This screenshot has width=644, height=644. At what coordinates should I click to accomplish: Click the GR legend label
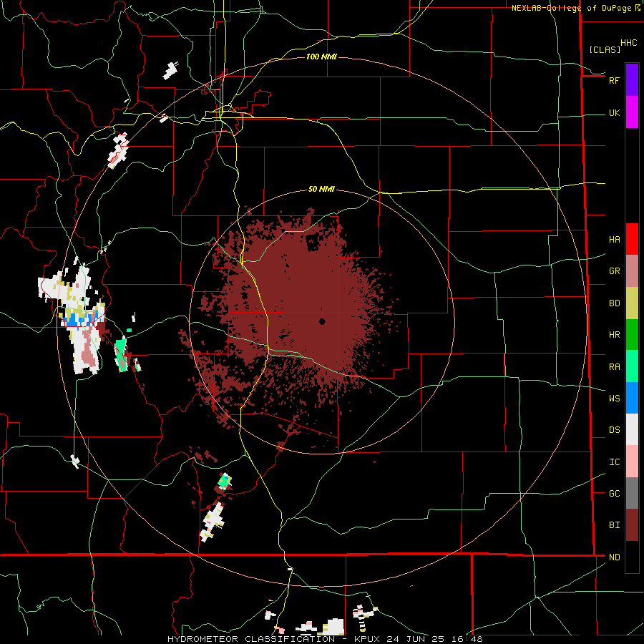pyautogui.click(x=614, y=271)
